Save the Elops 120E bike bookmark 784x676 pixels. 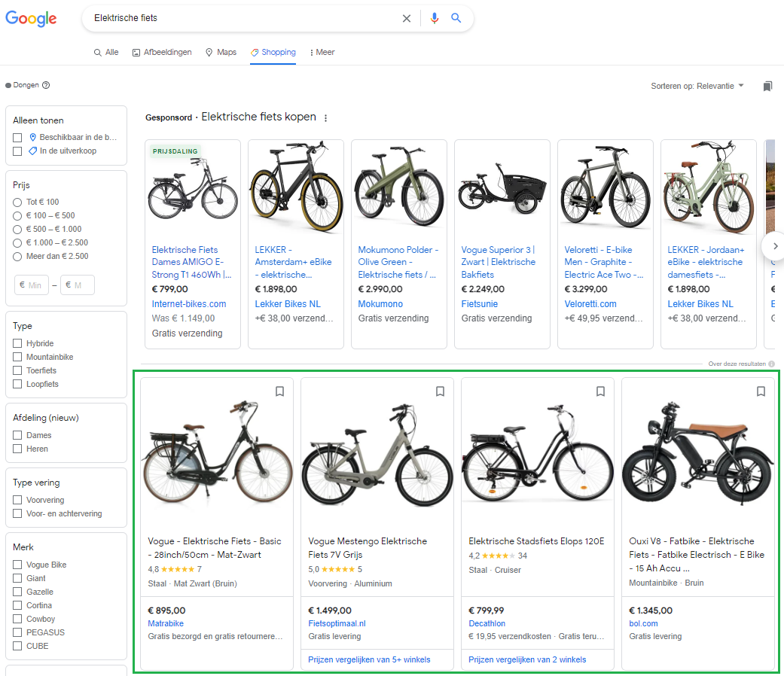600,391
